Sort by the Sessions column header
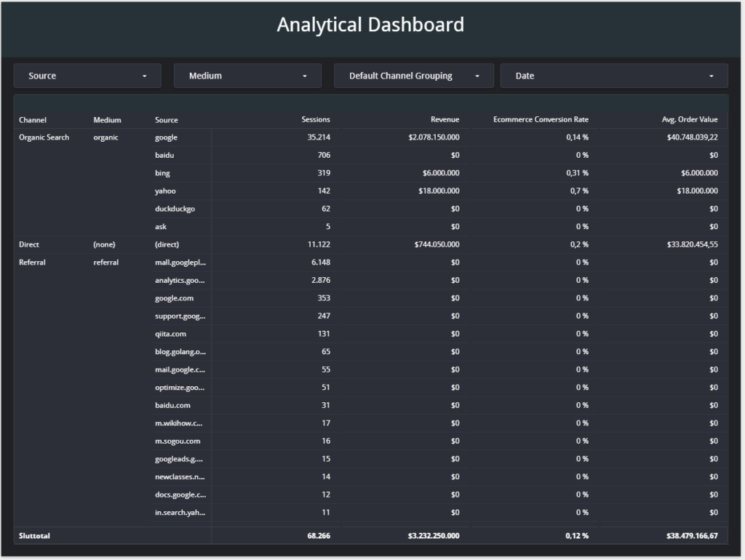745x560 pixels. click(x=316, y=119)
